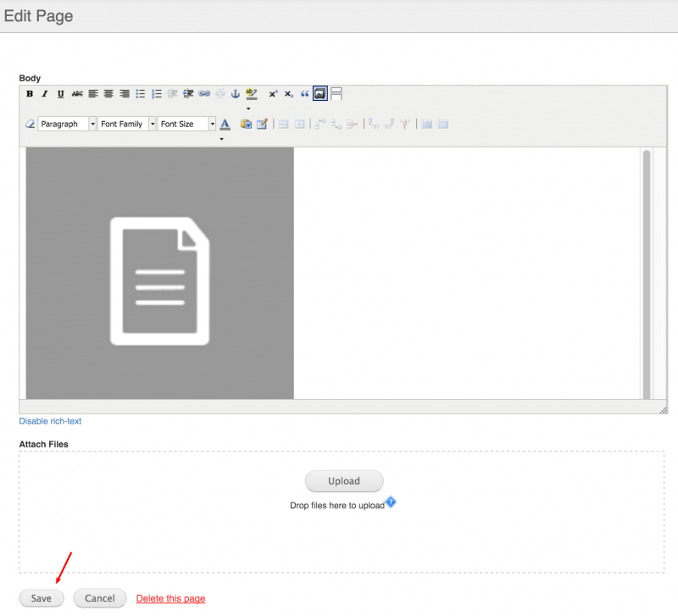678x616 pixels.
Task: Click the editor vertical scrollbar
Action: (647, 274)
